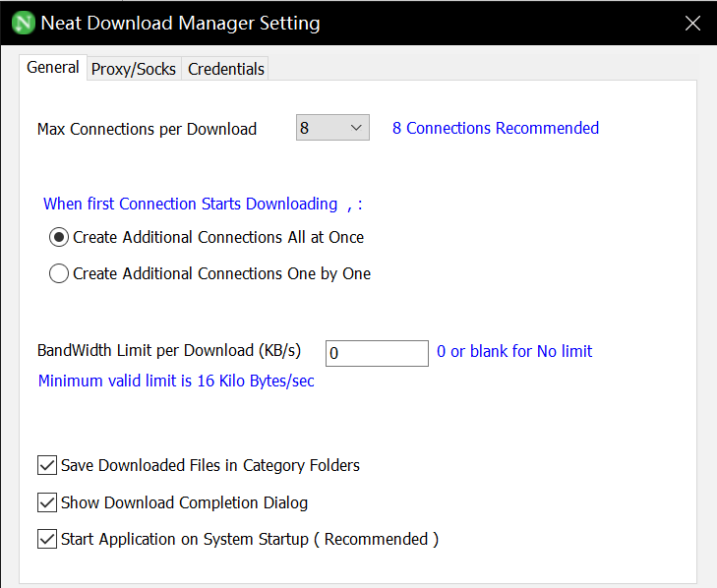The height and width of the screenshot is (588, 717).
Task: Open the Proxy/Socks tab
Action: tap(134, 69)
